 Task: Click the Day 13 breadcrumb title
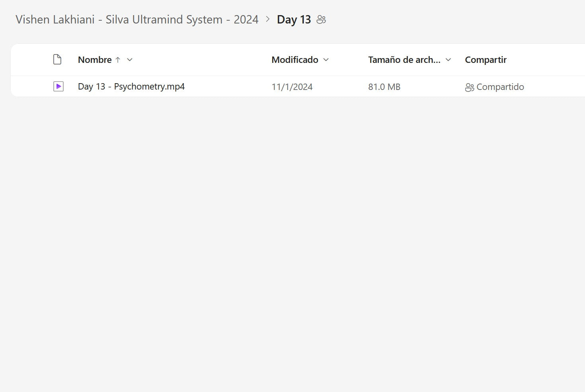pyautogui.click(x=294, y=20)
